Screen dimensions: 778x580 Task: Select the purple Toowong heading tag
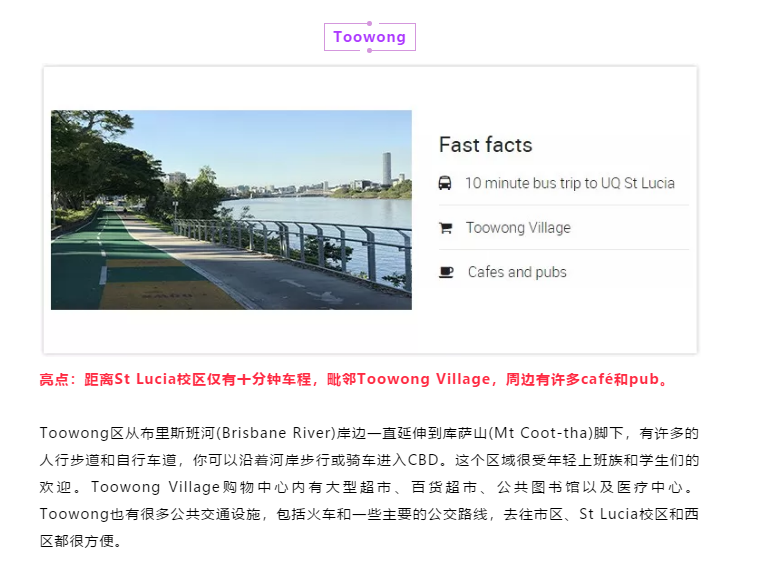tap(369, 37)
